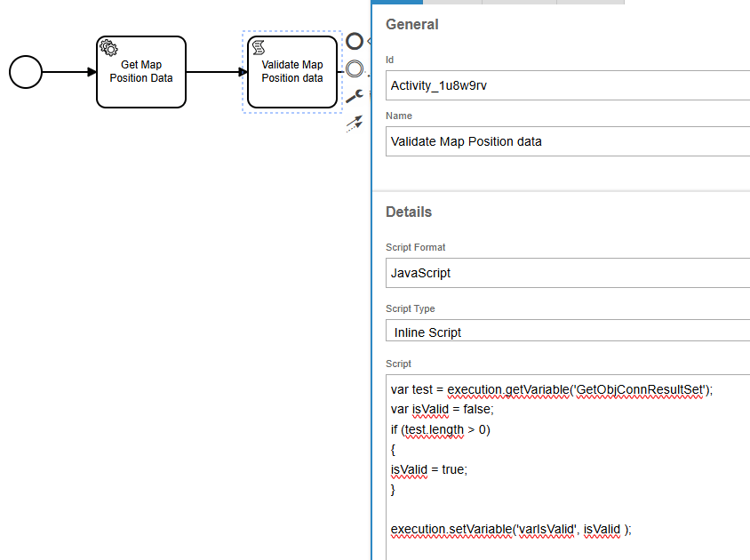
Task: Click the General section heading
Action: 412,25
